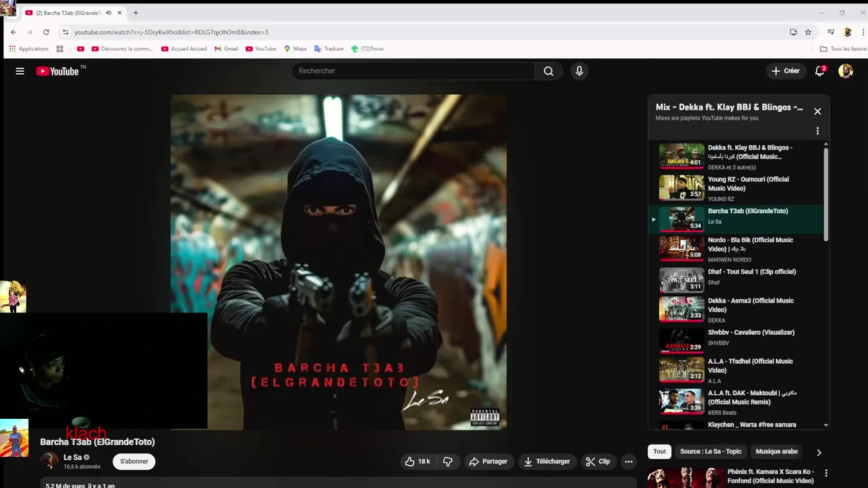The height and width of the screenshot is (488, 868).
Task: Play Shvbbv - Cavaliero (Visualizer) item
Action: [x=736, y=341]
